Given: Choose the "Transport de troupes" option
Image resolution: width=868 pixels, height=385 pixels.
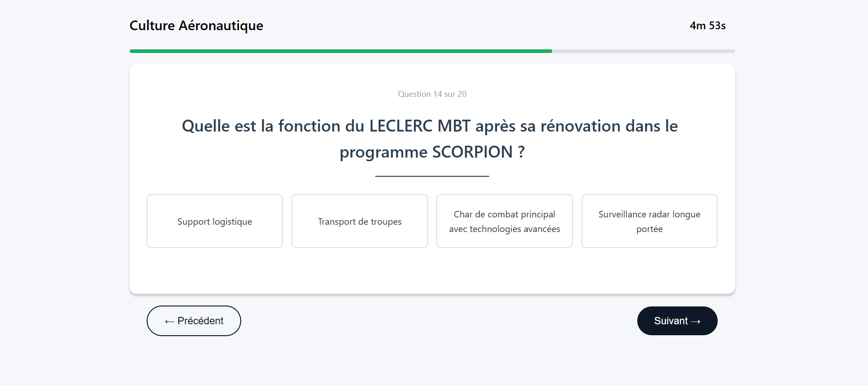Looking at the screenshot, I should [360, 222].
